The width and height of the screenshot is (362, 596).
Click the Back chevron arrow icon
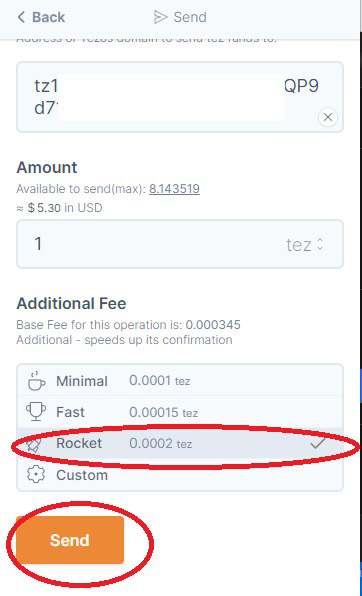(x=21, y=17)
